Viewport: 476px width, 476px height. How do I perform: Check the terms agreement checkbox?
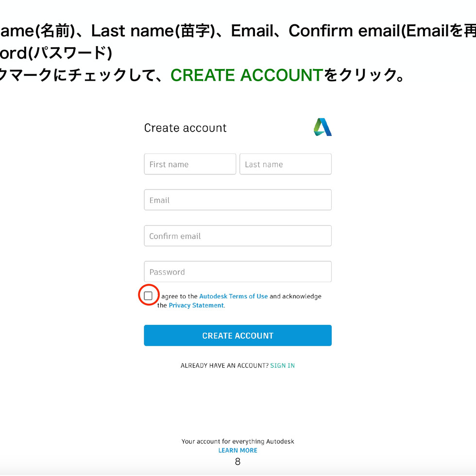pos(148,296)
